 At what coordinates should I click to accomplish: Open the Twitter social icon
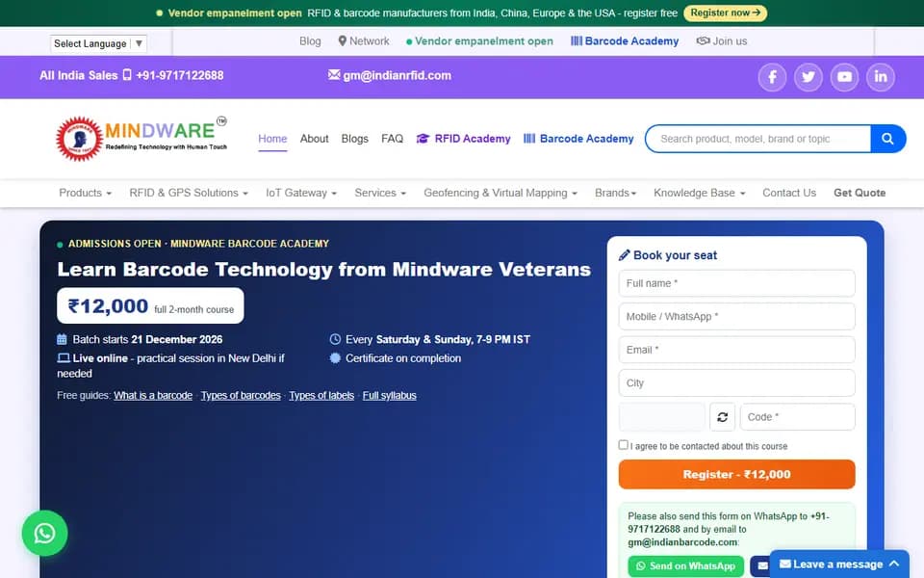(x=808, y=77)
